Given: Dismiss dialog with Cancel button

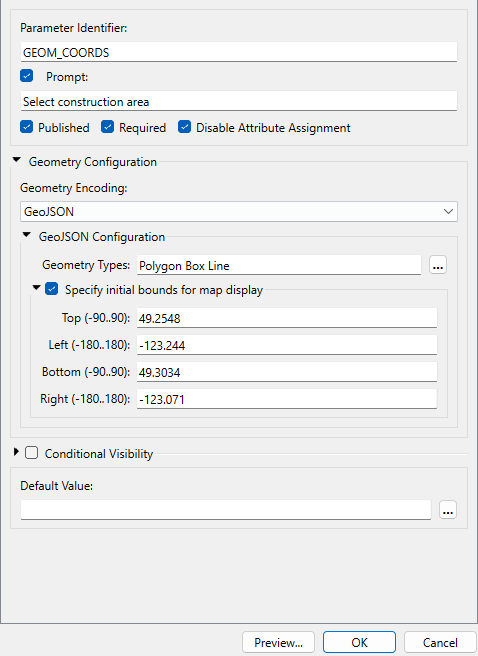Looking at the screenshot, I should pos(440,642).
